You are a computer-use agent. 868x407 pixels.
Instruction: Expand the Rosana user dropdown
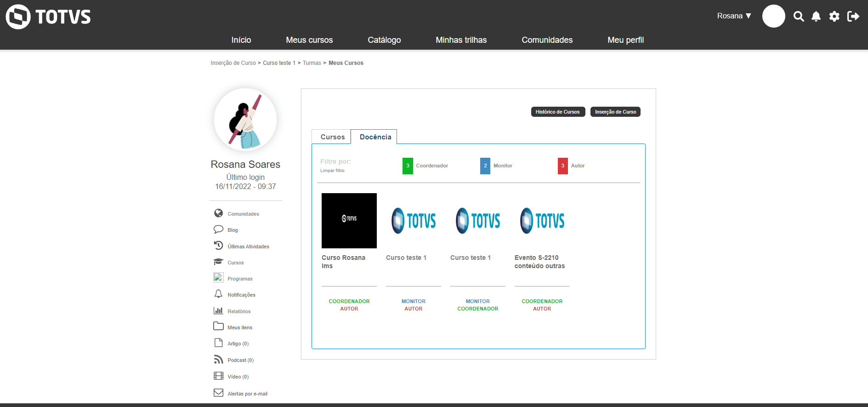[x=734, y=16]
